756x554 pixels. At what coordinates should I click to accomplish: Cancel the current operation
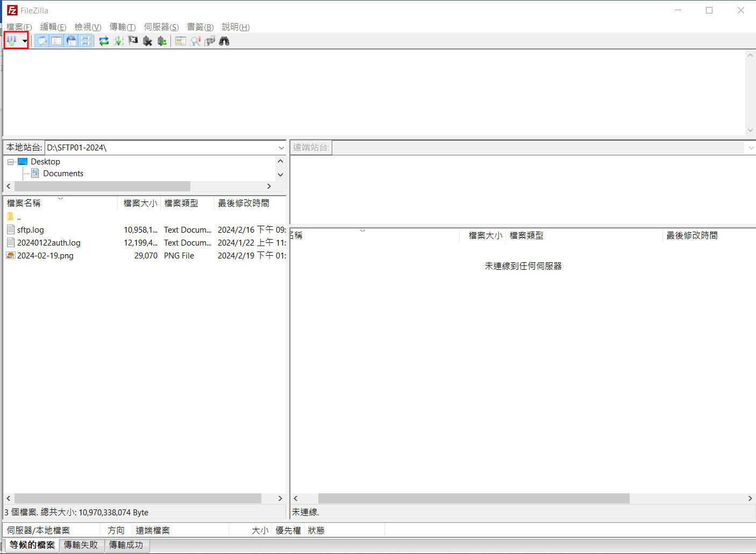pos(133,41)
